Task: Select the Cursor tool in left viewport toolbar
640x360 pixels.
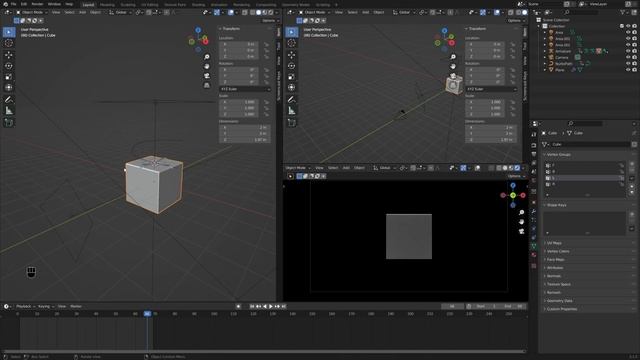Action: coord(9,43)
